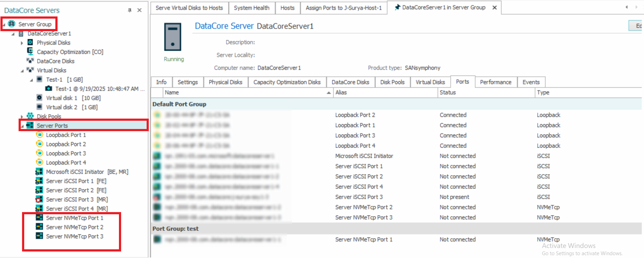Click the Capacity Optimization [CO] icon
644x261 pixels.
point(30,52)
